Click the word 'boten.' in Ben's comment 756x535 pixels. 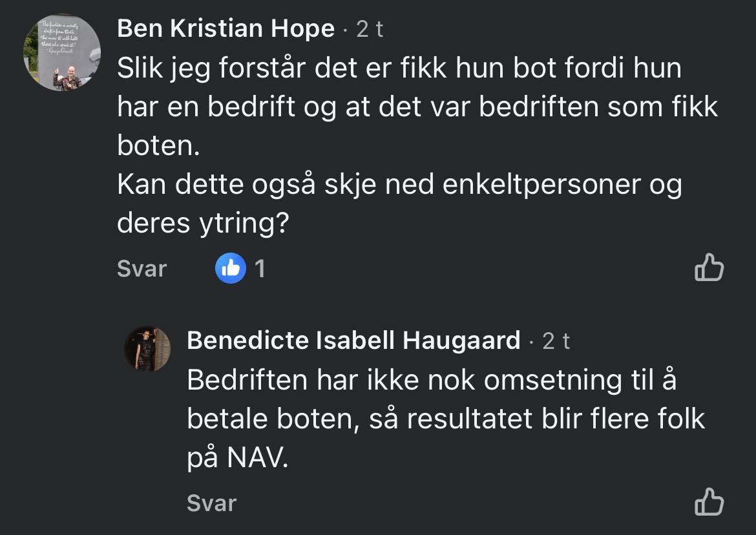155,146
